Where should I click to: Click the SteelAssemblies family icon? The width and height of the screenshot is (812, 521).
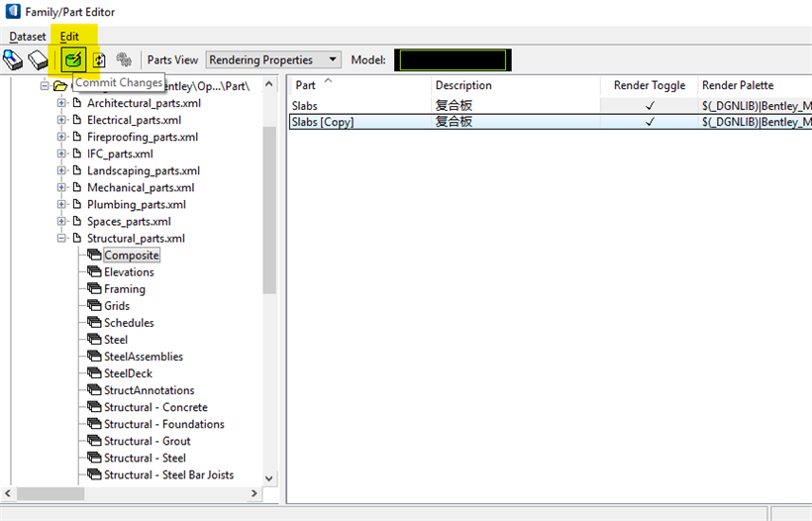[x=94, y=357]
